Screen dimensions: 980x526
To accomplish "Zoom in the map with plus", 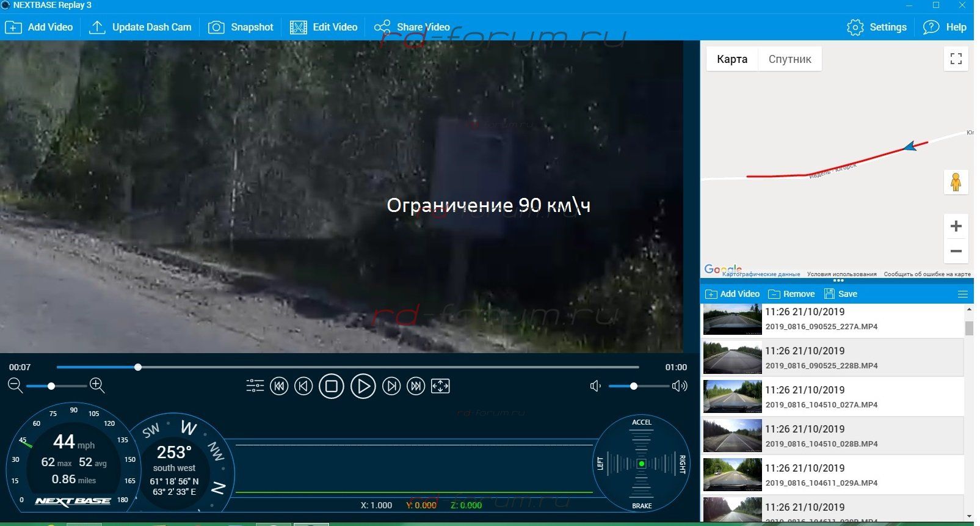I will coord(956,226).
